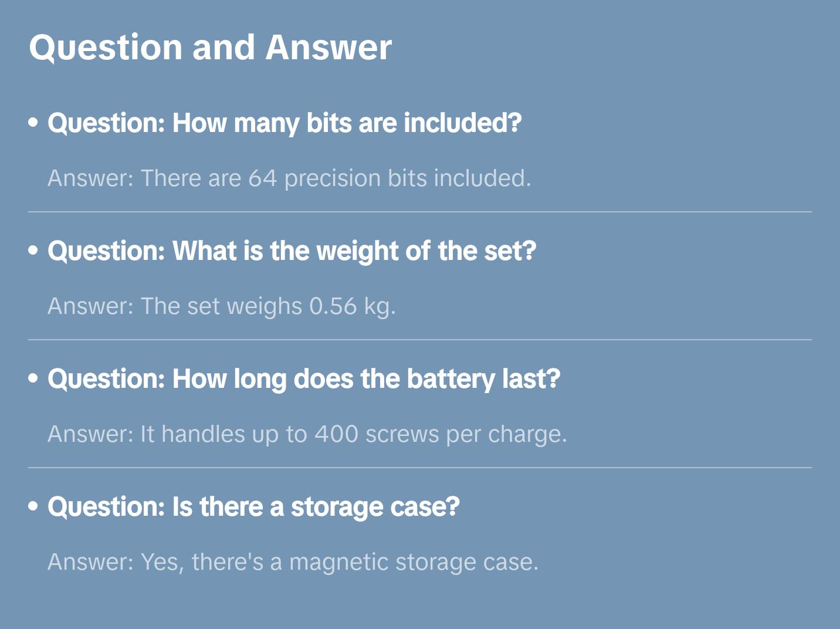Viewport: 840px width, 629px height.
Task: Click the bullet beside the weight question
Action: (x=33, y=251)
